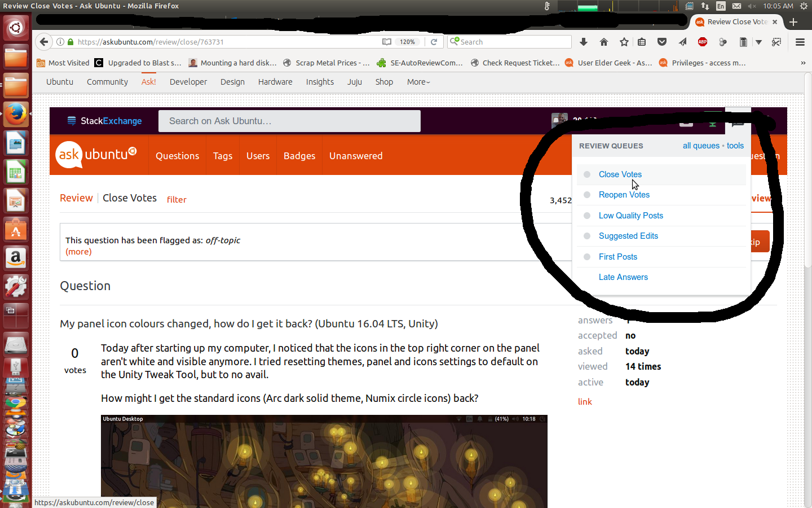Viewport: 812px width, 508px height.
Task: Show more bookmarks overflow chevron
Action: coord(803,63)
